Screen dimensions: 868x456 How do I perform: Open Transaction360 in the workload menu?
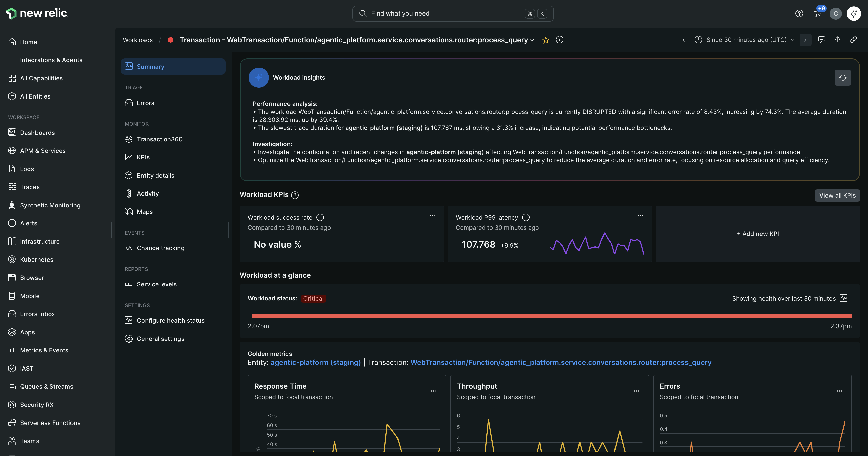[159, 139]
